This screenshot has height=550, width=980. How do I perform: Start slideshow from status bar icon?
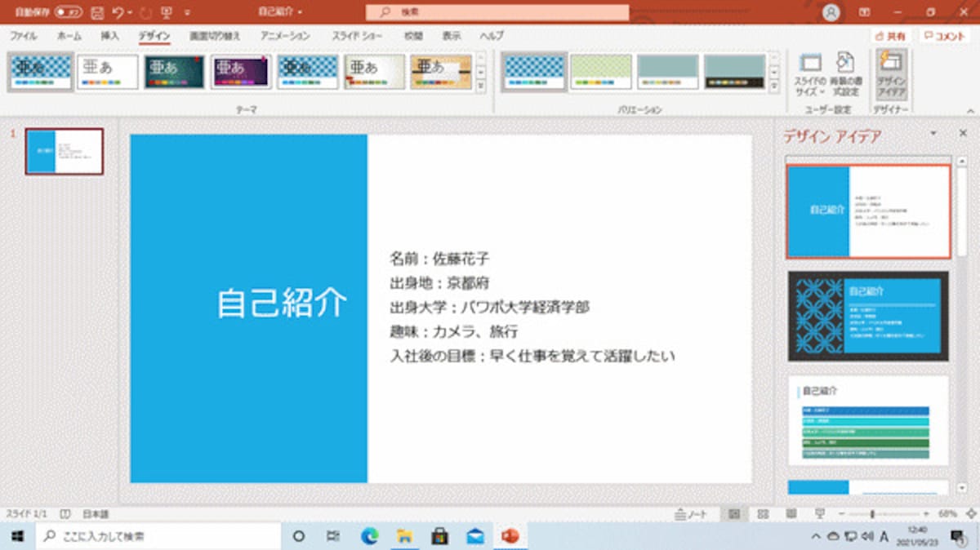pyautogui.click(x=819, y=514)
